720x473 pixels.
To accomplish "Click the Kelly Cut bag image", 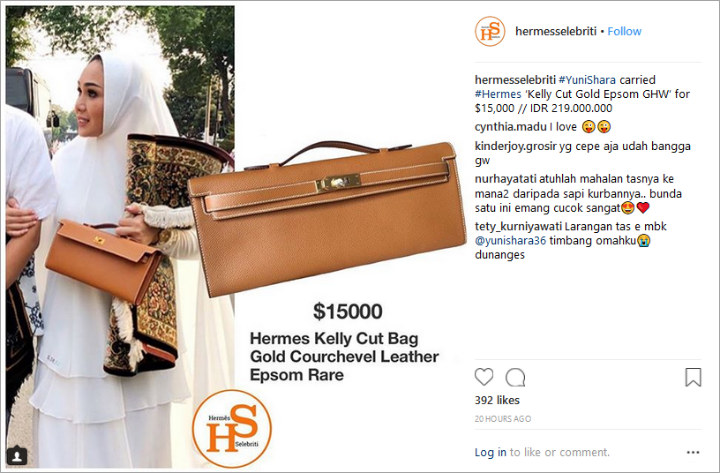I will (327, 219).
